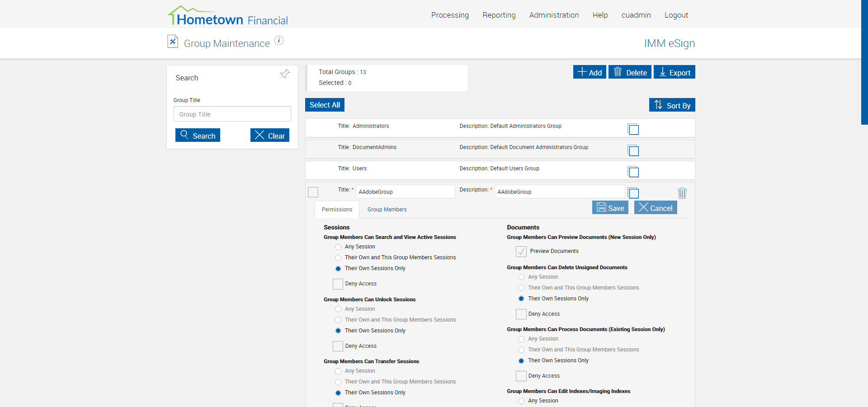The height and width of the screenshot is (407, 868).
Task: Click the DocumentAdmins row square icon
Action: tap(633, 151)
